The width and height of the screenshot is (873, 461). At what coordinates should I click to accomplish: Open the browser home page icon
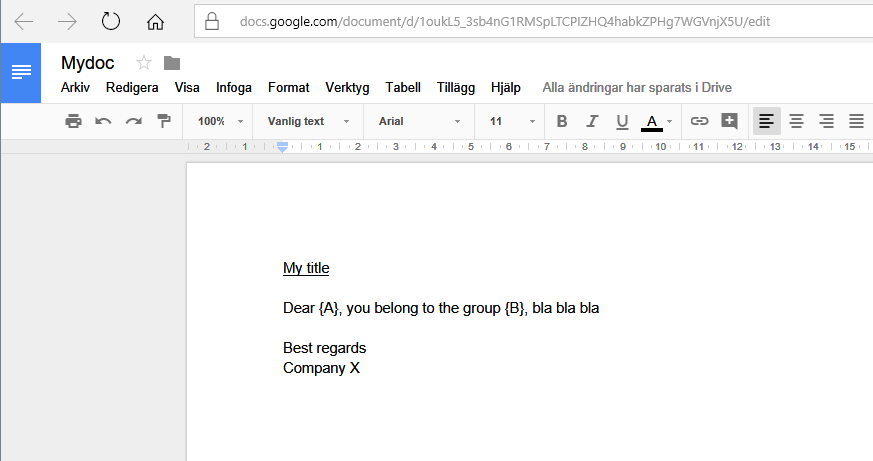(155, 22)
